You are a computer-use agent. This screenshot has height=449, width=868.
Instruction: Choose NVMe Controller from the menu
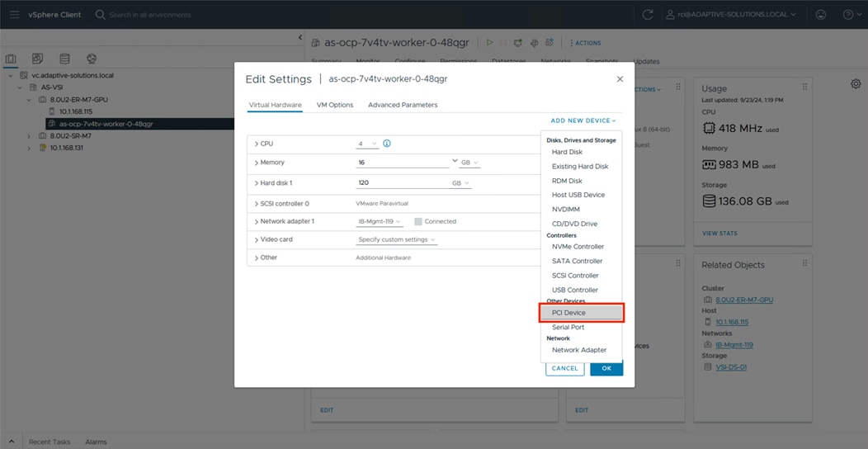[578, 247]
